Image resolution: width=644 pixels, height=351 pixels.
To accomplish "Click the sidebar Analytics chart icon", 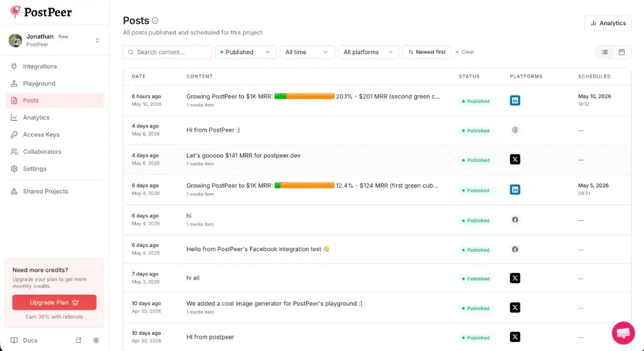I will tap(14, 118).
